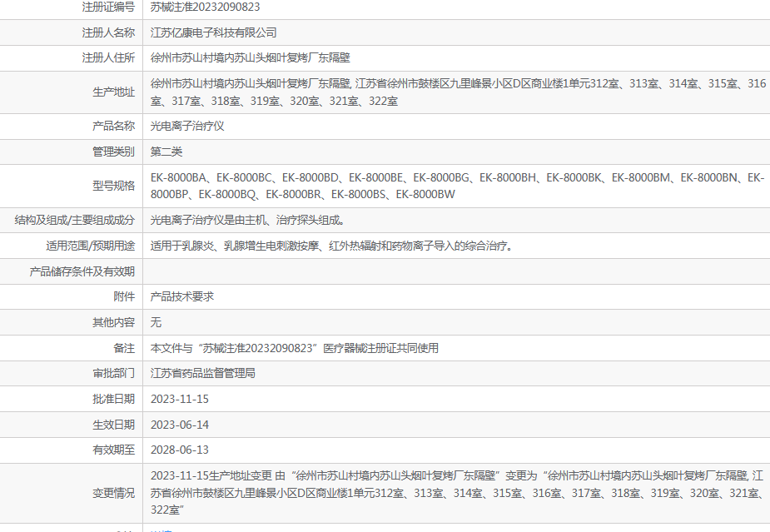Click the 备注 label
This screenshot has width=770, height=532.
pos(124,348)
